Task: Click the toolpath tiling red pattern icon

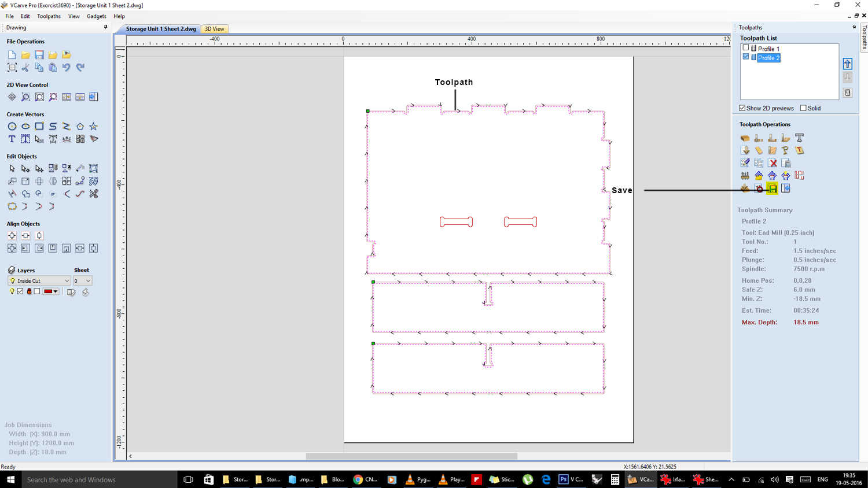Action: (x=799, y=175)
